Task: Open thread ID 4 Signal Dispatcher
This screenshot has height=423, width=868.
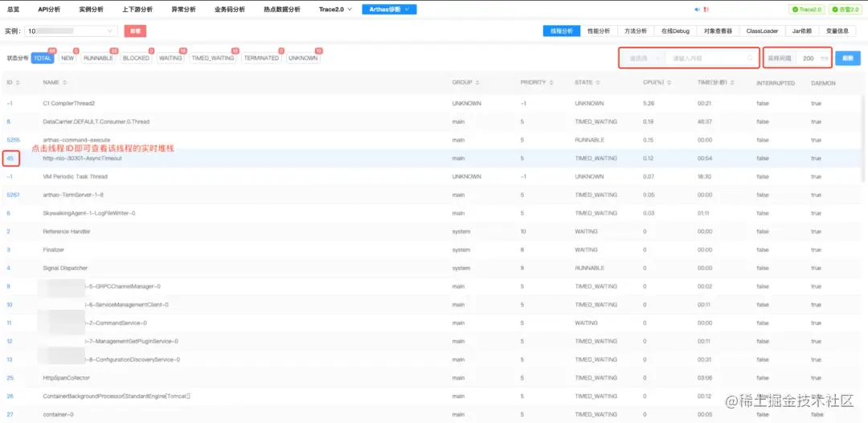Action: click(8, 268)
